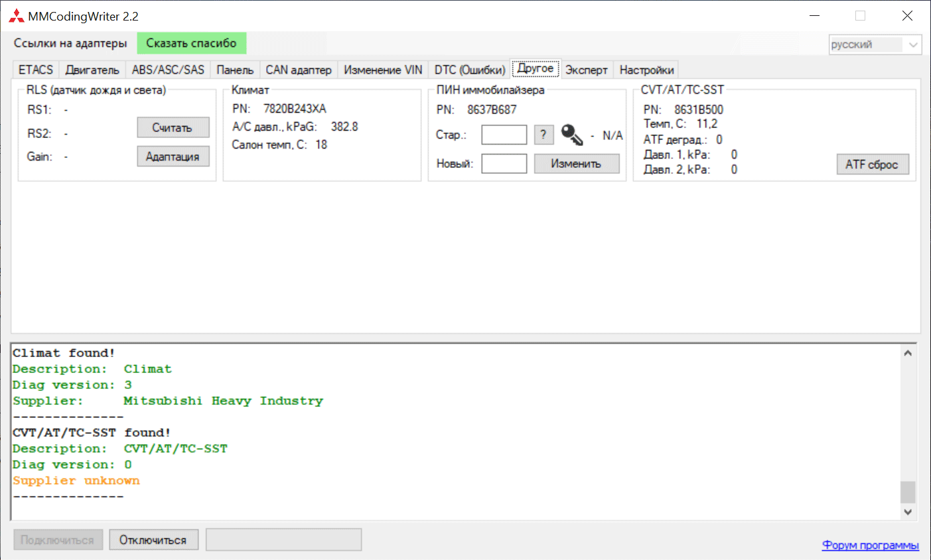Viewport: 931px width, 560px height.
Task: Click the climate part number 7820B243XA
Action: (295, 109)
